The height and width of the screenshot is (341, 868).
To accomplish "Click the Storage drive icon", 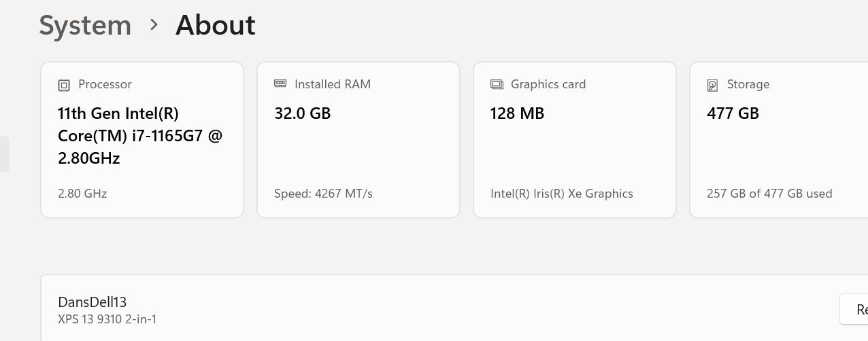I will pos(712,85).
